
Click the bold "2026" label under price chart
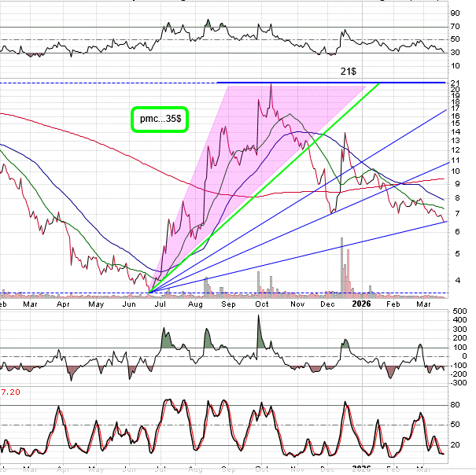click(x=361, y=303)
